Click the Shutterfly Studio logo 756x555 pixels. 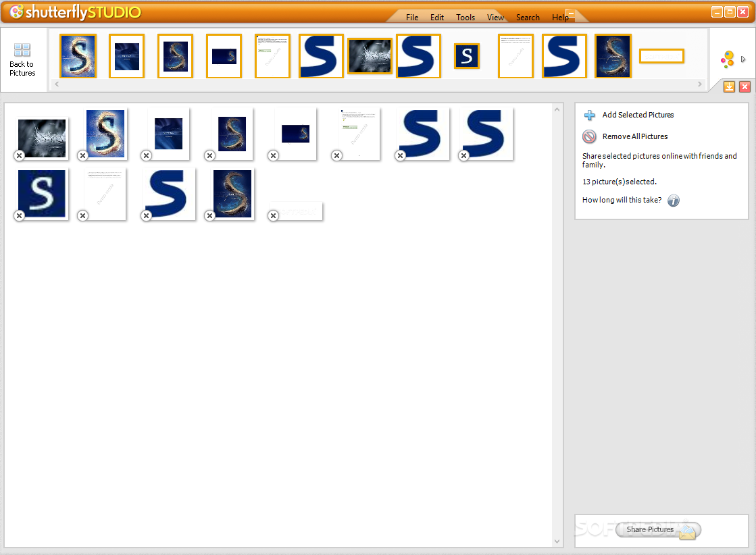tap(75, 12)
